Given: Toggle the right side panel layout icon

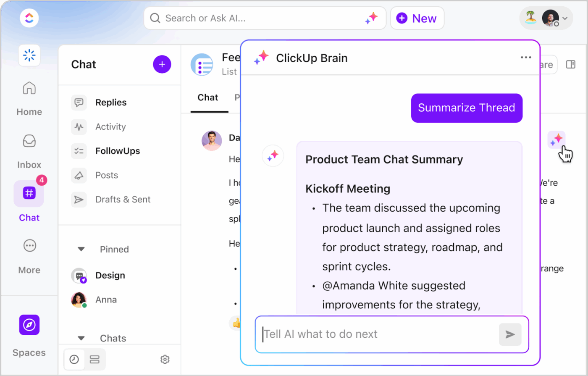Looking at the screenshot, I should (570, 64).
